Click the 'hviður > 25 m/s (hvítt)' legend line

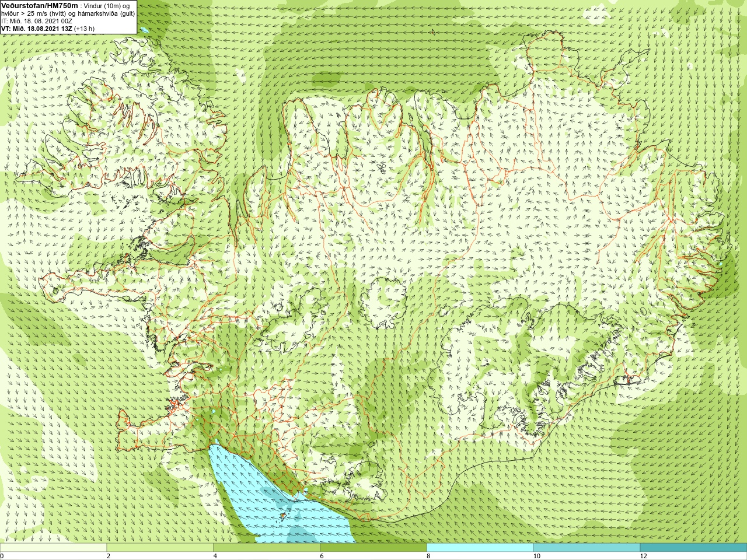(33, 13)
